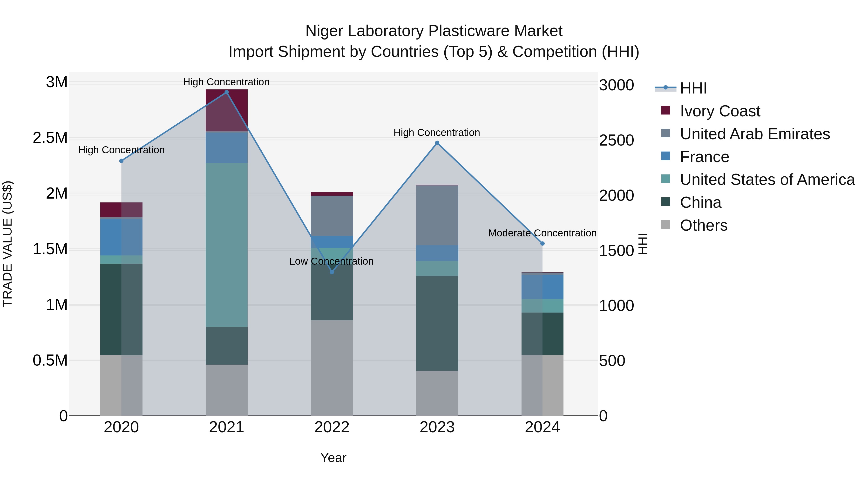868x488 pixels.
Task: Toggle China series in legend
Action: pos(691,202)
